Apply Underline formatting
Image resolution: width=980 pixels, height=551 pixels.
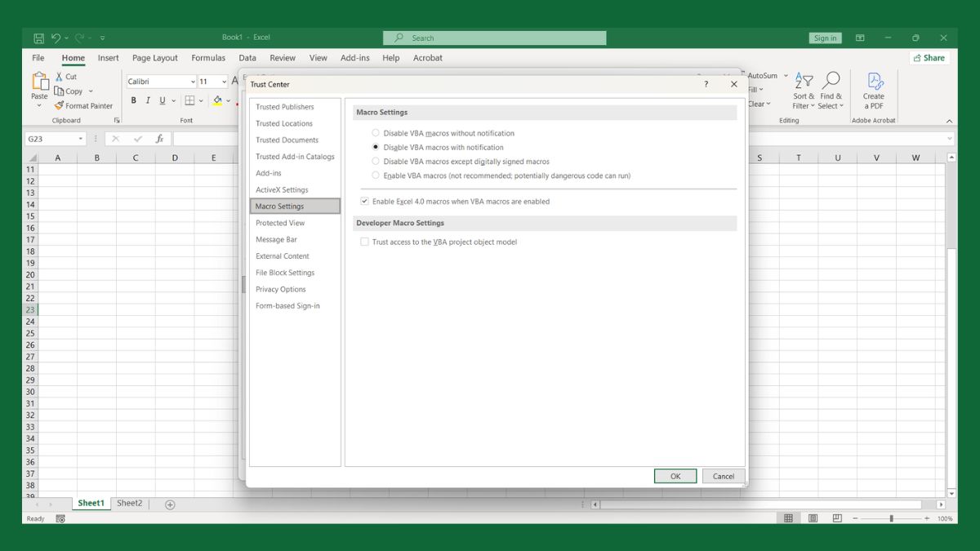pos(162,100)
